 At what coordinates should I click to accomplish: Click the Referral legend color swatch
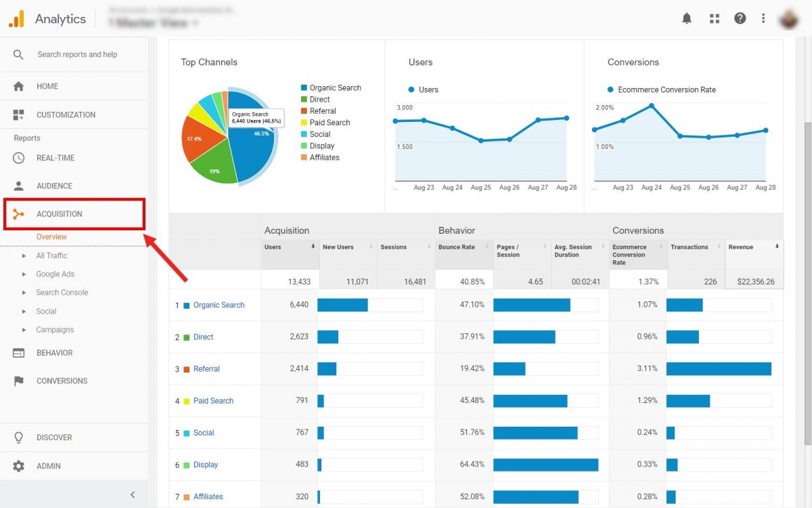(304, 111)
